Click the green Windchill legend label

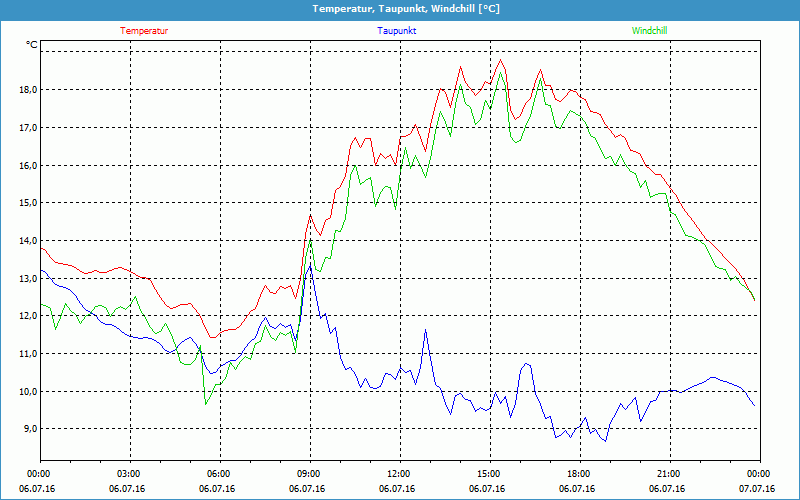click(x=649, y=31)
